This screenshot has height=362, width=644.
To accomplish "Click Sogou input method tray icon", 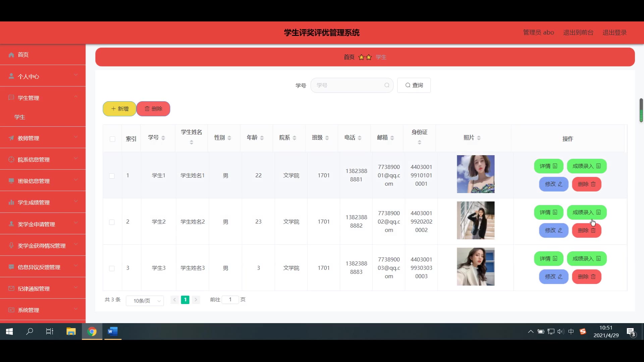I will (583, 331).
